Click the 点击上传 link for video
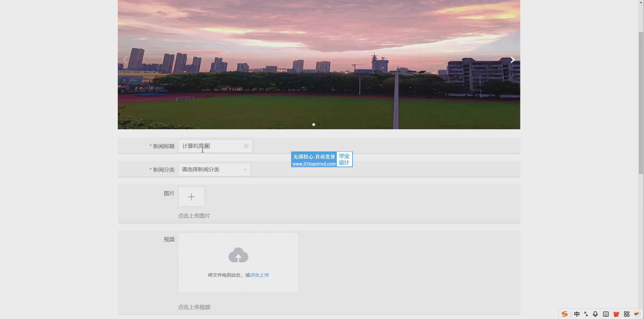 click(x=260, y=275)
